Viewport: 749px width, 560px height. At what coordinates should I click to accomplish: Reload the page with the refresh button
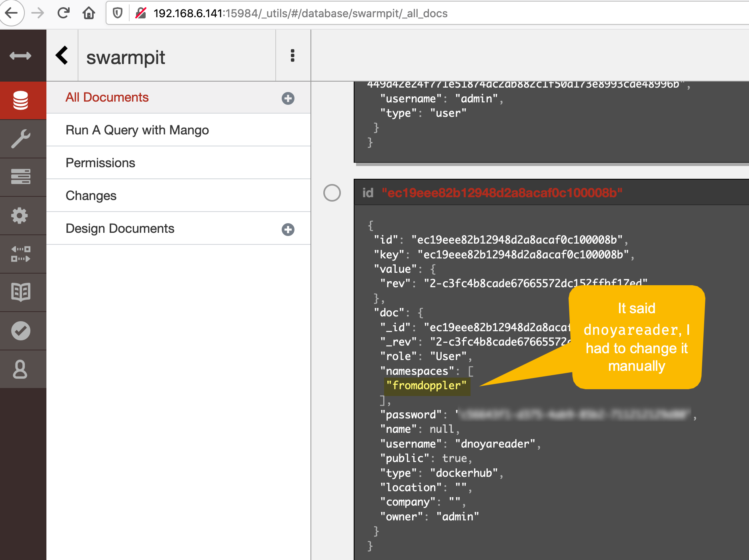click(63, 13)
